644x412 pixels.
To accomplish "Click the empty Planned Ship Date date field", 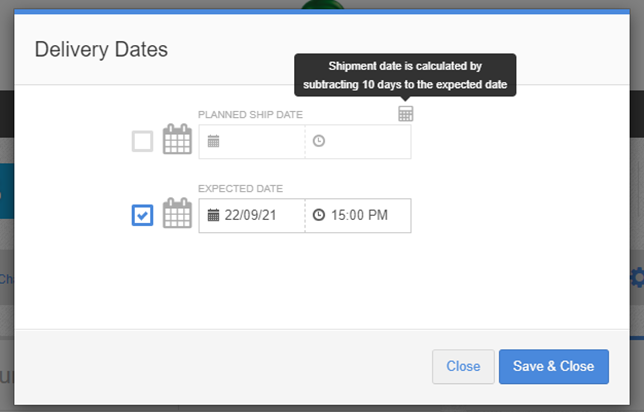I will click(x=252, y=142).
